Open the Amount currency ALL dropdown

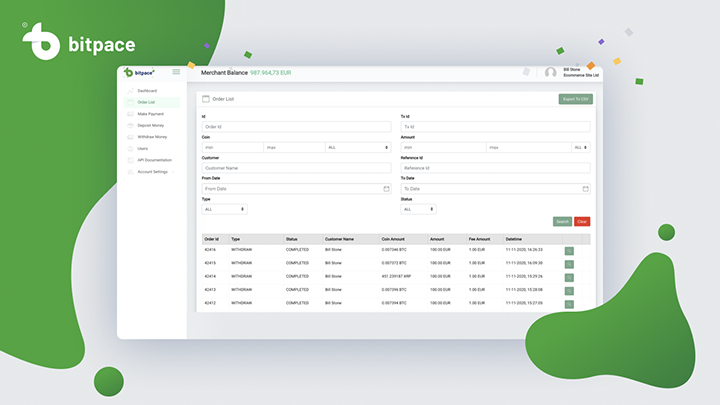pyautogui.click(x=581, y=147)
